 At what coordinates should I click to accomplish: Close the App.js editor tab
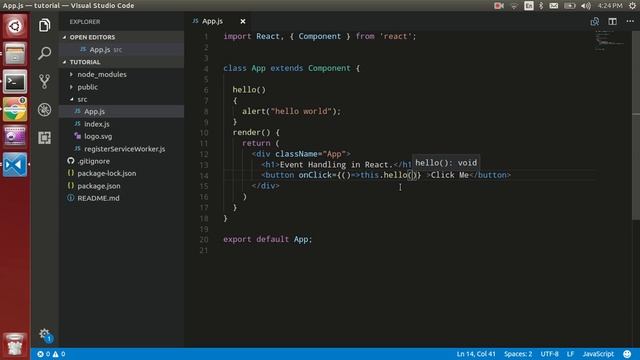click(243, 21)
